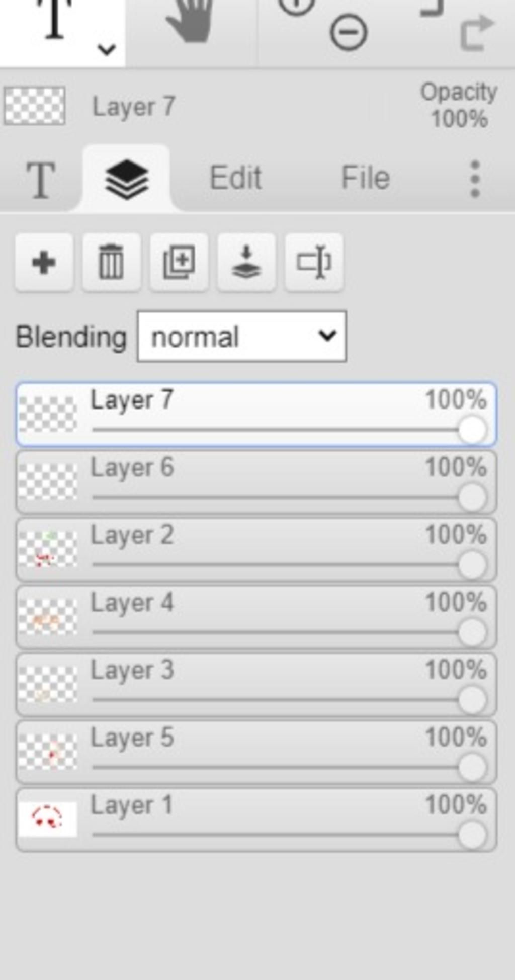The width and height of the screenshot is (515, 980).
Task: Click the share/export arrow icon
Action: point(476,33)
